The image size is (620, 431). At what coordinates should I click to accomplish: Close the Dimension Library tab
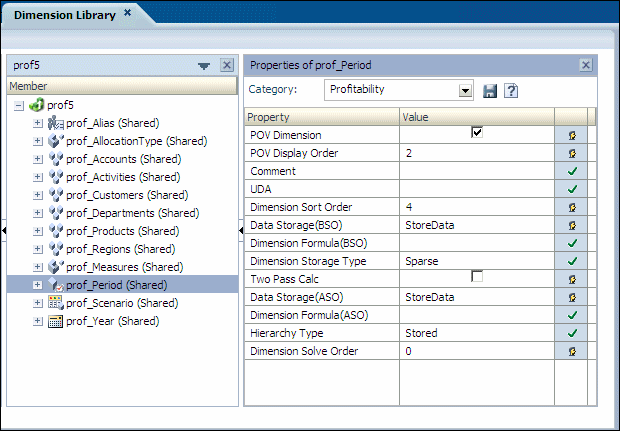pos(127,13)
